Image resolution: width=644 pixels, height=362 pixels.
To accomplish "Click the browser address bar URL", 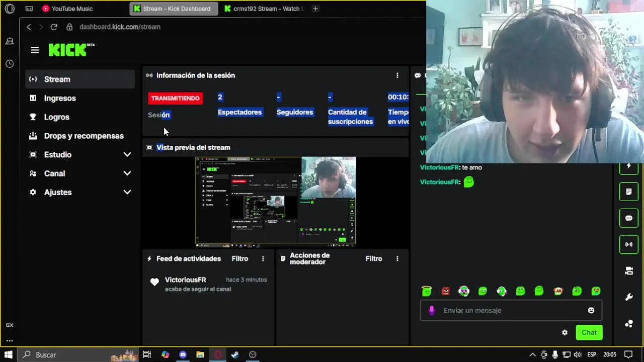I will (120, 27).
